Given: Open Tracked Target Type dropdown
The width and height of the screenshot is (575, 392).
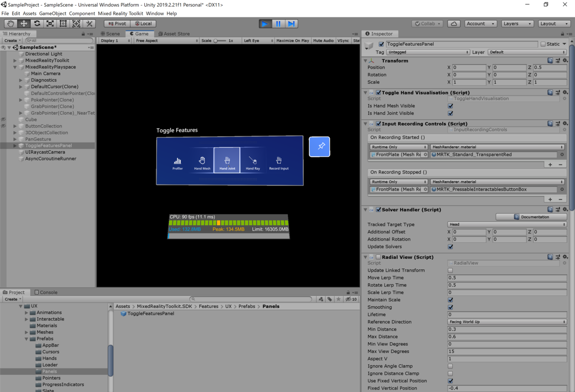Looking at the screenshot, I should click(x=507, y=224).
